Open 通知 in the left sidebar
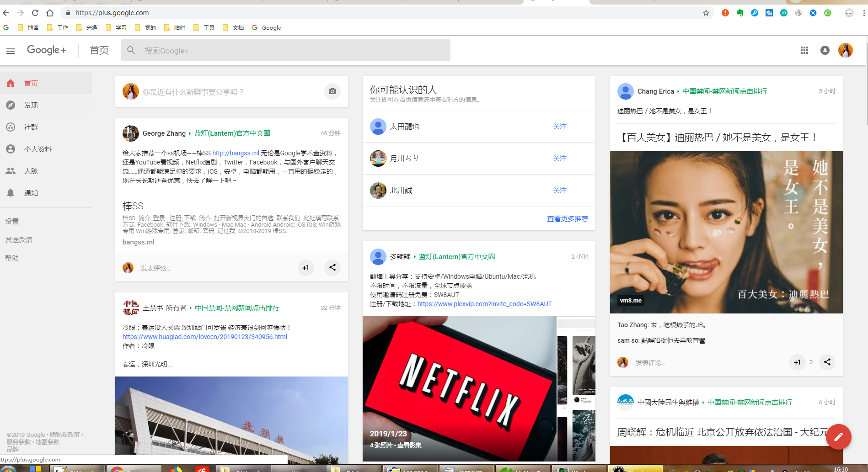The height and width of the screenshot is (472, 868). (x=46, y=193)
